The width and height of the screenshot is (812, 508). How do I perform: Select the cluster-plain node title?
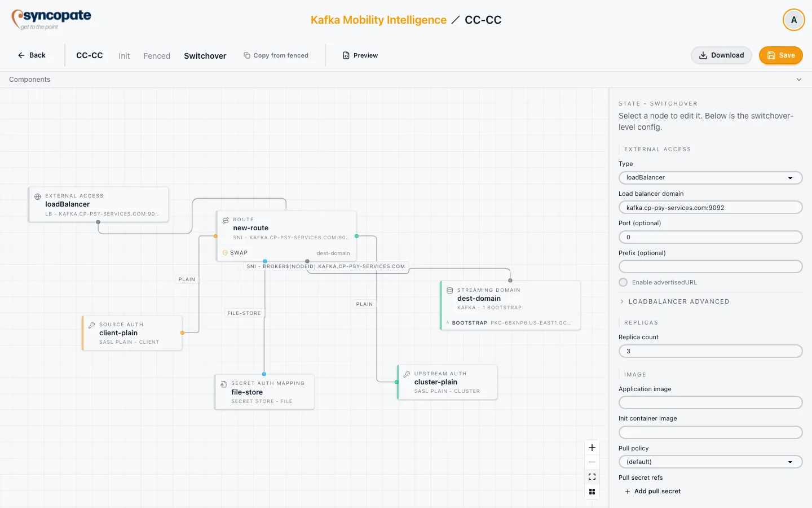tap(436, 382)
